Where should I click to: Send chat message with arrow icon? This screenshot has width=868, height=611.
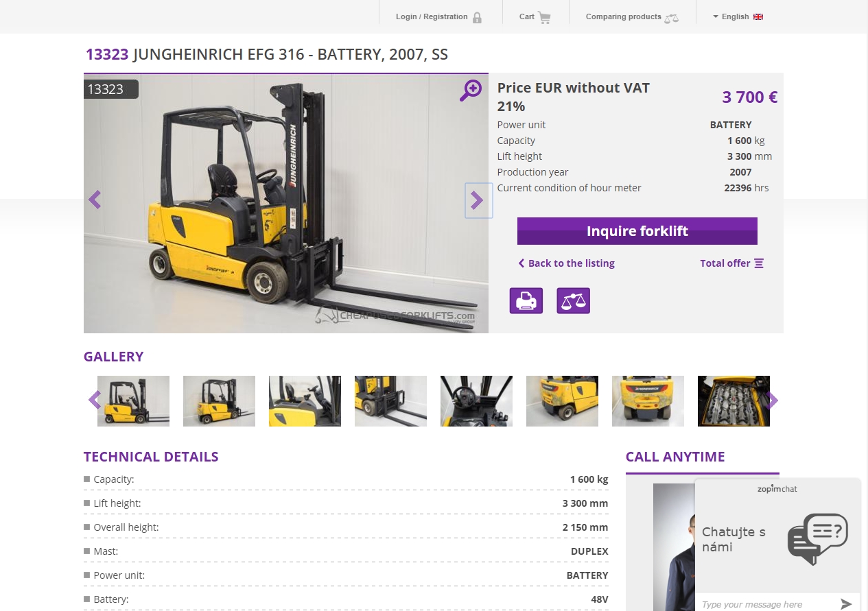(846, 604)
